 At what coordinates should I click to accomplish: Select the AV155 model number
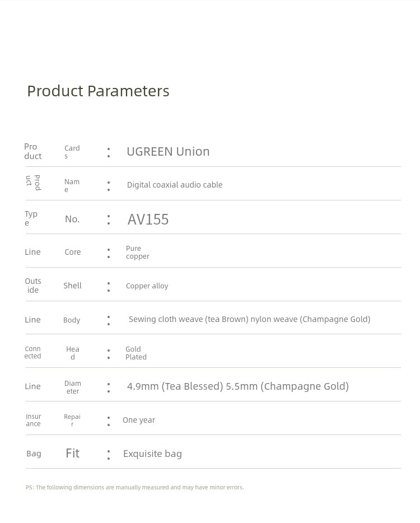[x=148, y=220]
